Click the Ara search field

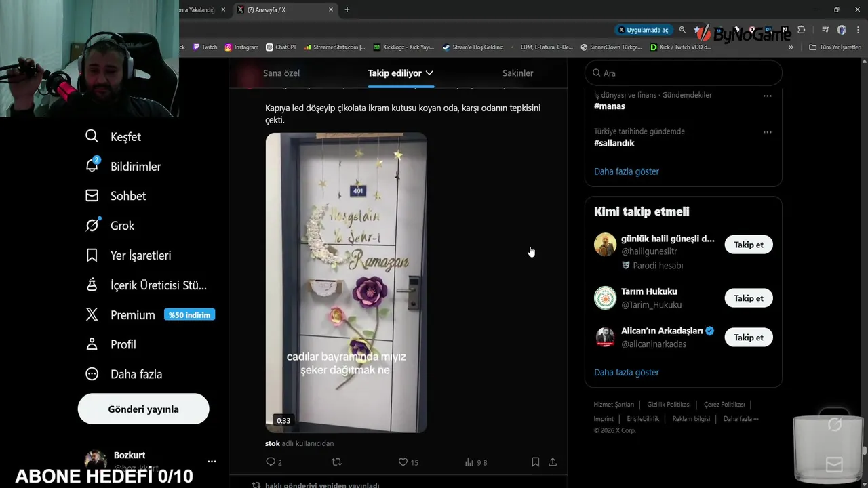pos(684,73)
